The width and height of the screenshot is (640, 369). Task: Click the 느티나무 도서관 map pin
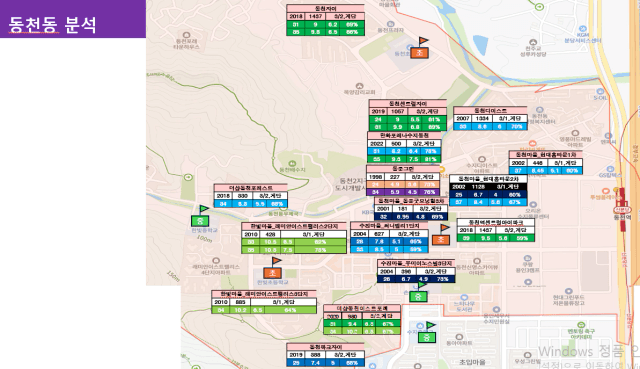(464, 298)
